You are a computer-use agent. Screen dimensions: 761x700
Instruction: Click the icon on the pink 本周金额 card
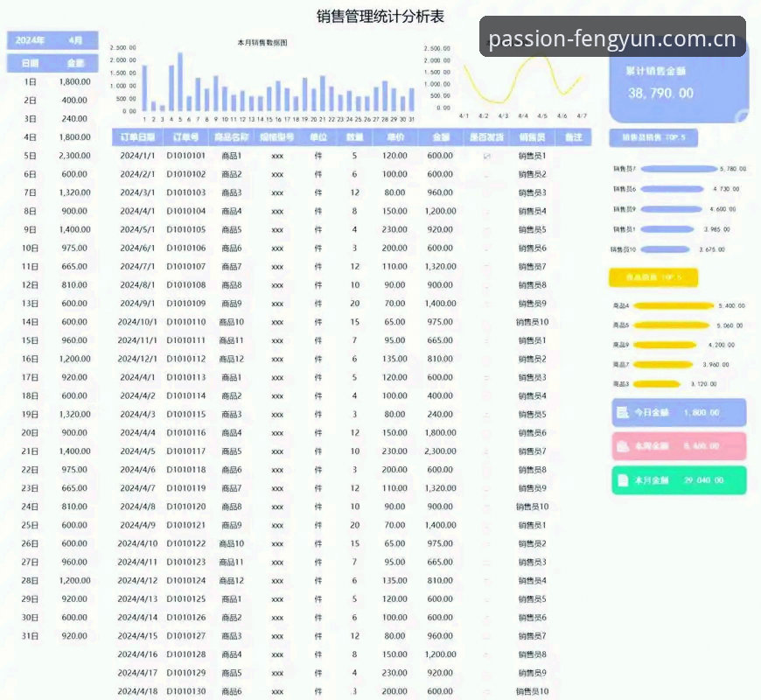pyautogui.click(x=623, y=446)
